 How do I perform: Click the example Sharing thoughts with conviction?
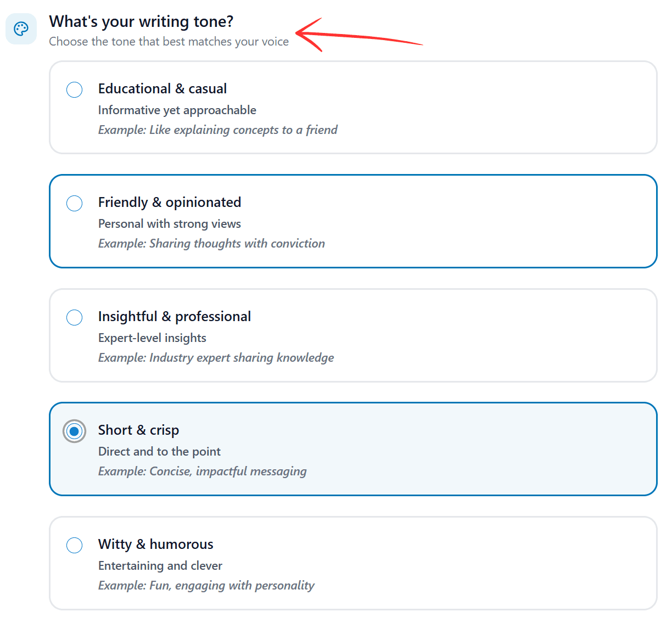tap(211, 243)
